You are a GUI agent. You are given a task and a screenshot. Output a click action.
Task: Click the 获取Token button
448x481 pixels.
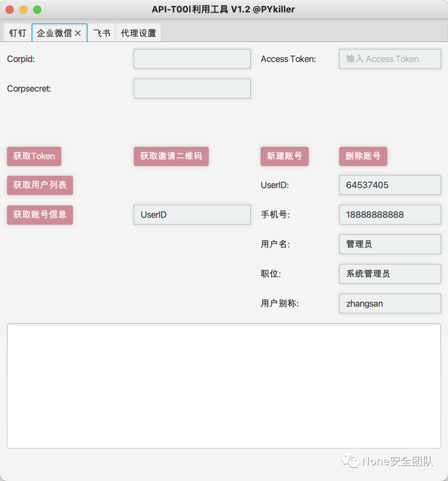point(34,156)
